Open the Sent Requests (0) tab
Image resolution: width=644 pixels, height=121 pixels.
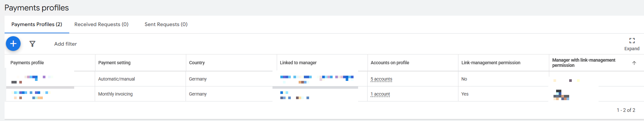tap(166, 24)
